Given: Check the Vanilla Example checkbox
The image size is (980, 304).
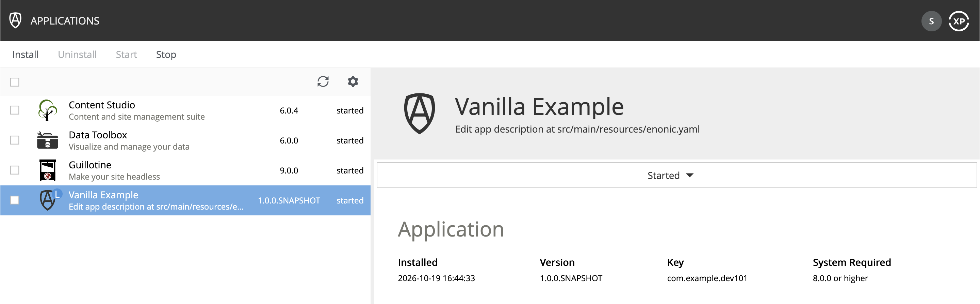Looking at the screenshot, I should [x=15, y=200].
